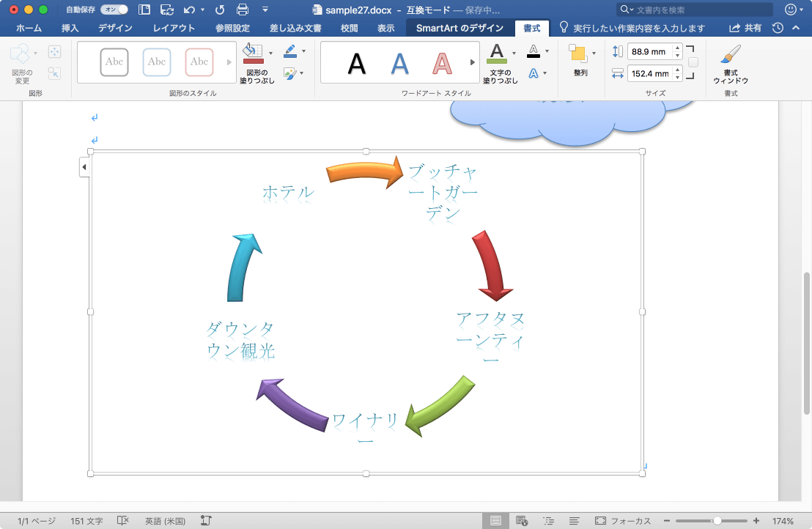Open the 図形の塗りつぶし dropdown arrow
The height and width of the screenshot is (529, 812).
(271, 53)
